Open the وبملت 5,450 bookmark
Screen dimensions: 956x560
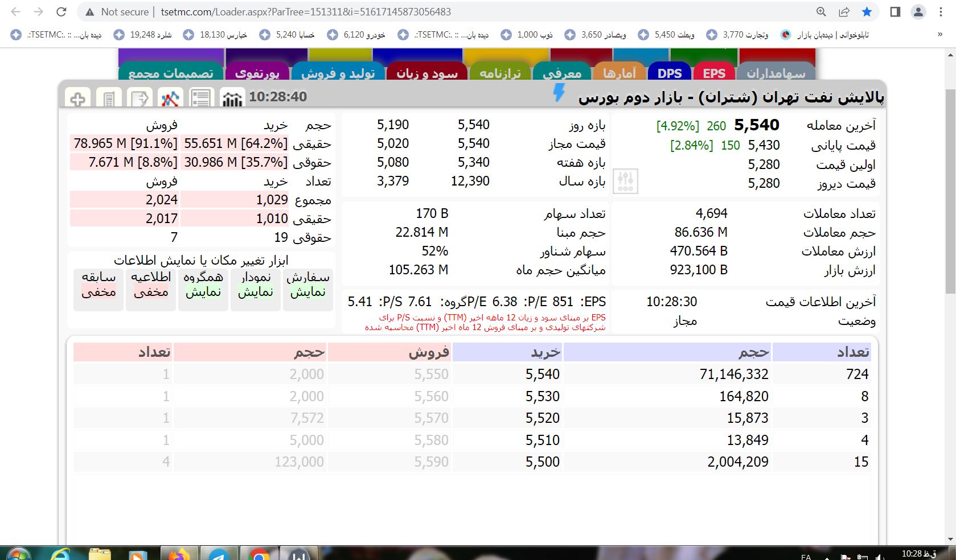point(666,35)
